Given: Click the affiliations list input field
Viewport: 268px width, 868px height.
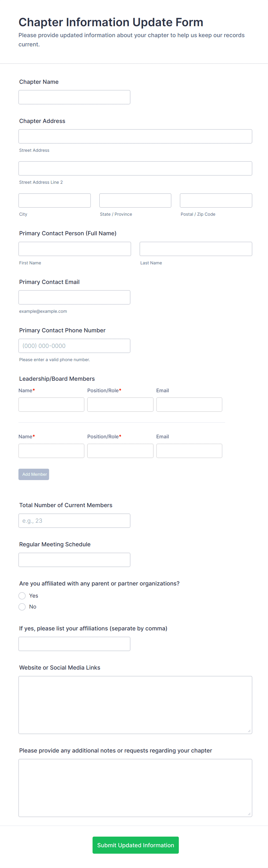Looking at the screenshot, I should tap(74, 644).
